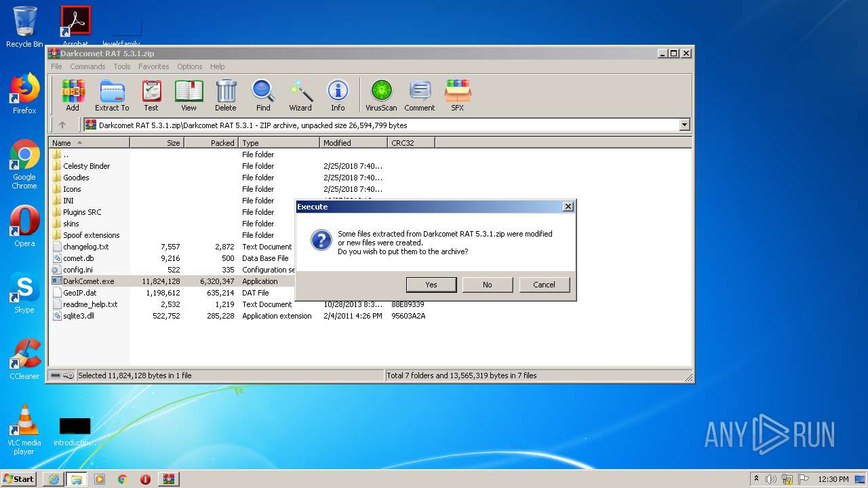The height and width of the screenshot is (488, 868).
Task: Select the GeoIP.dat file
Action: click(79, 293)
